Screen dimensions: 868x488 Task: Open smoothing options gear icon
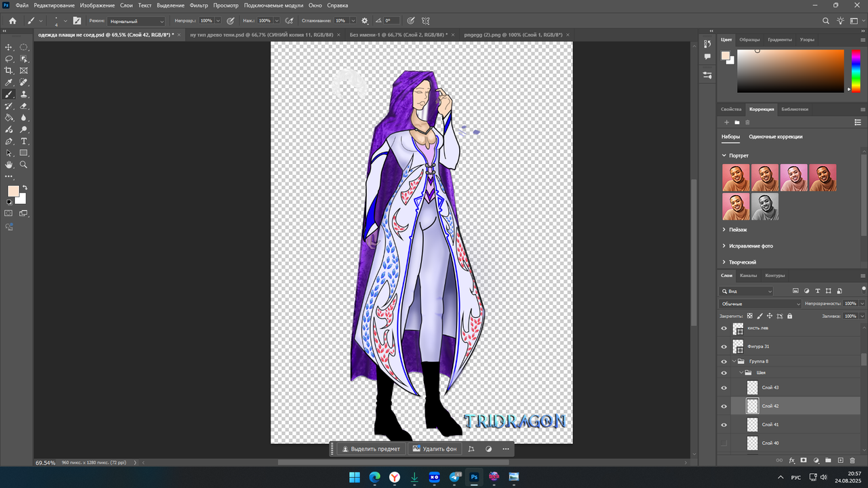365,21
